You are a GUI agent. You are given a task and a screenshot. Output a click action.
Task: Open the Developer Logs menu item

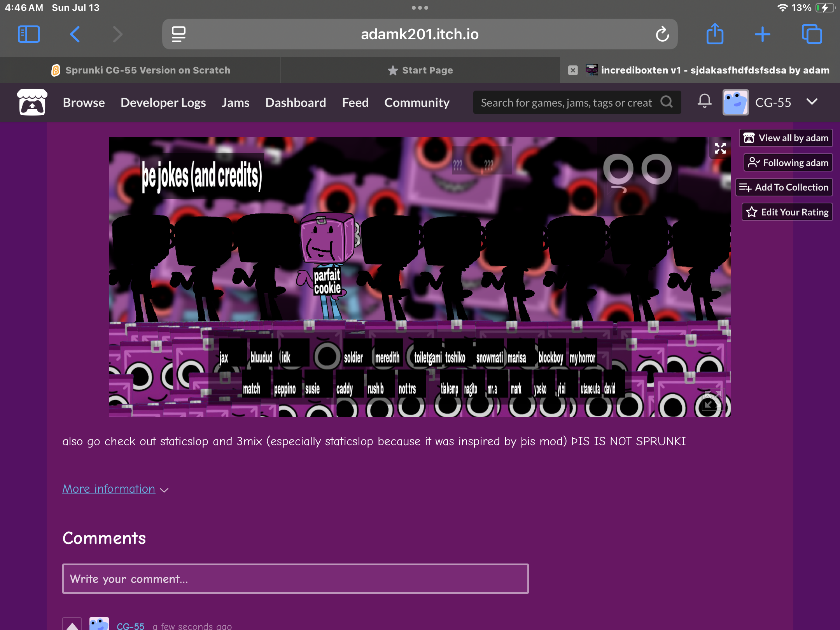(x=163, y=102)
